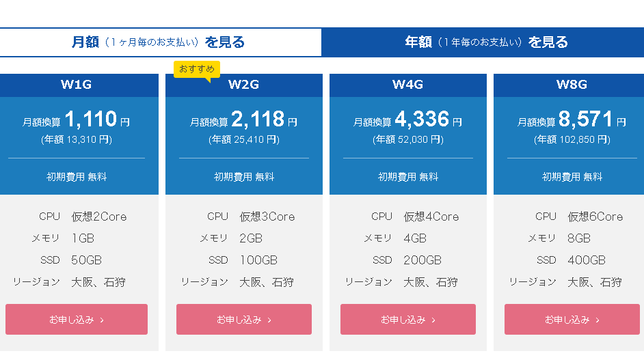
Task: Click the 年額 13,310 円 annual total
Action: (x=77, y=139)
